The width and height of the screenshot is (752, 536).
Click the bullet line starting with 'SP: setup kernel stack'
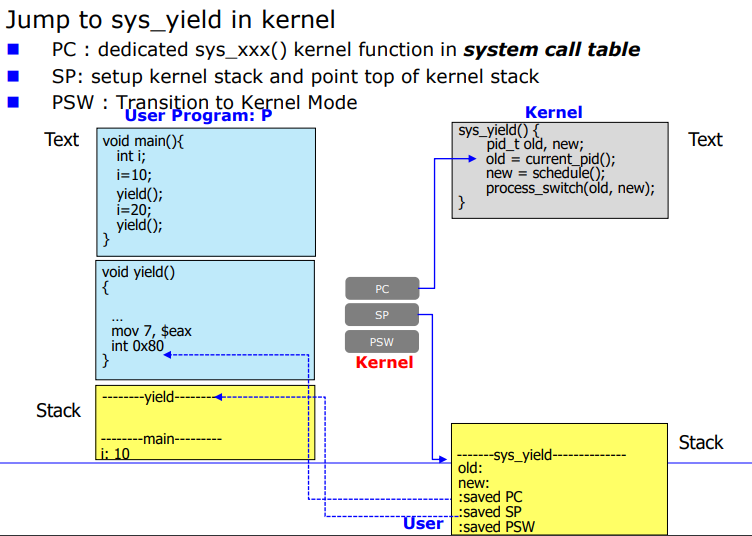[x=295, y=77]
